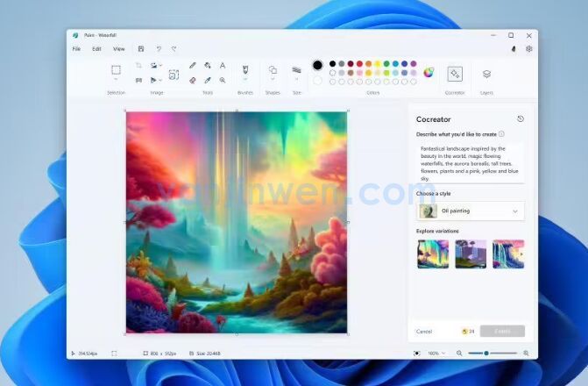Open the Edit menu
Image resolution: width=588 pixels, height=386 pixels.
point(96,49)
